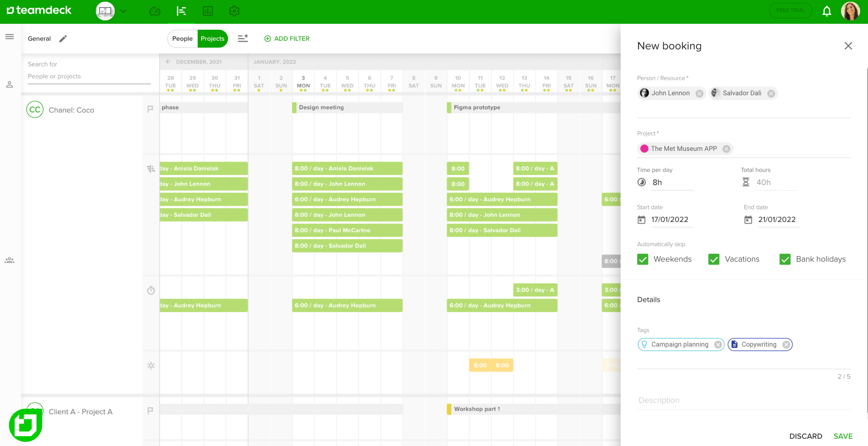The width and height of the screenshot is (868, 446).
Task: Switch to the People tab
Action: 182,39
